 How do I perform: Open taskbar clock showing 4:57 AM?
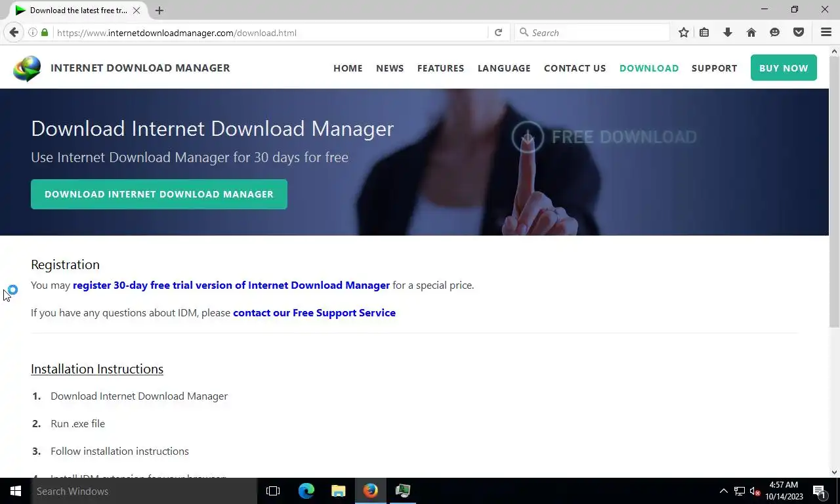point(784,491)
